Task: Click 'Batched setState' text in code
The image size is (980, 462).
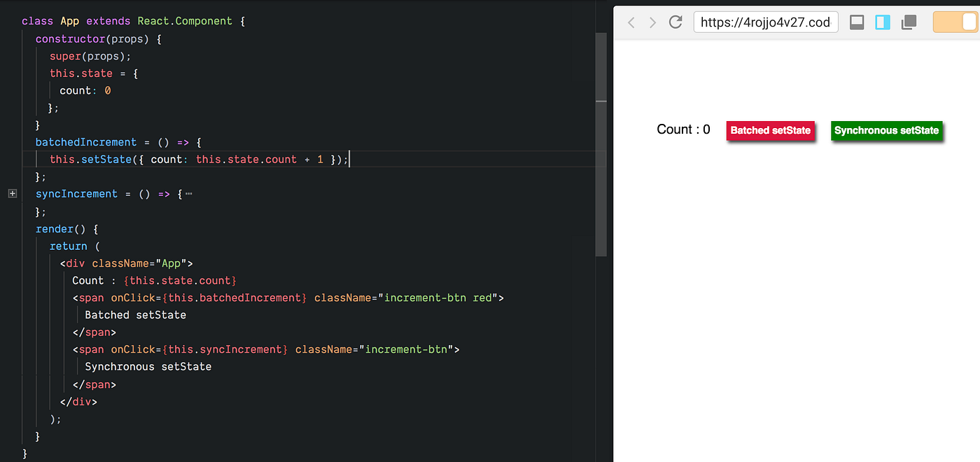Action: [x=136, y=315]
